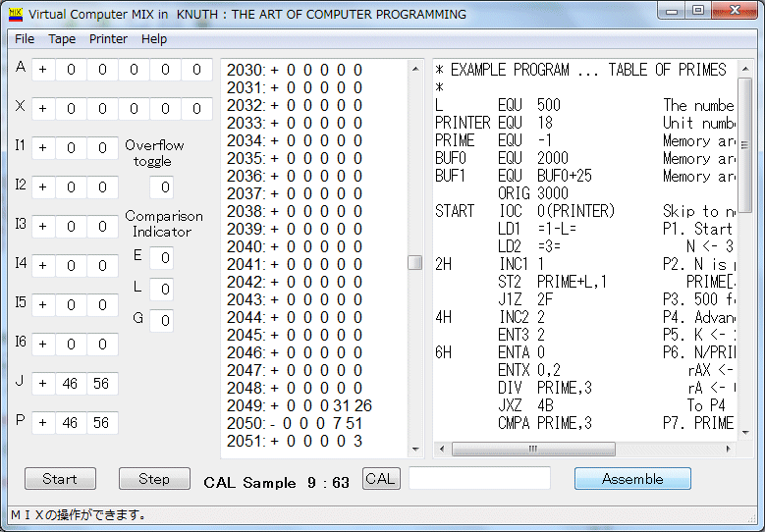Open the File menu

(x=25, y=39)
